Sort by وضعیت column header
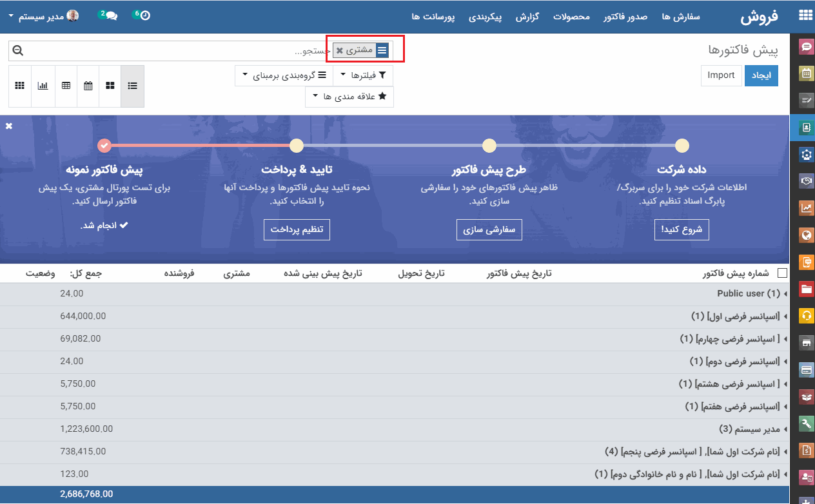This screenshot has height=504, width=815. point(41,273)
